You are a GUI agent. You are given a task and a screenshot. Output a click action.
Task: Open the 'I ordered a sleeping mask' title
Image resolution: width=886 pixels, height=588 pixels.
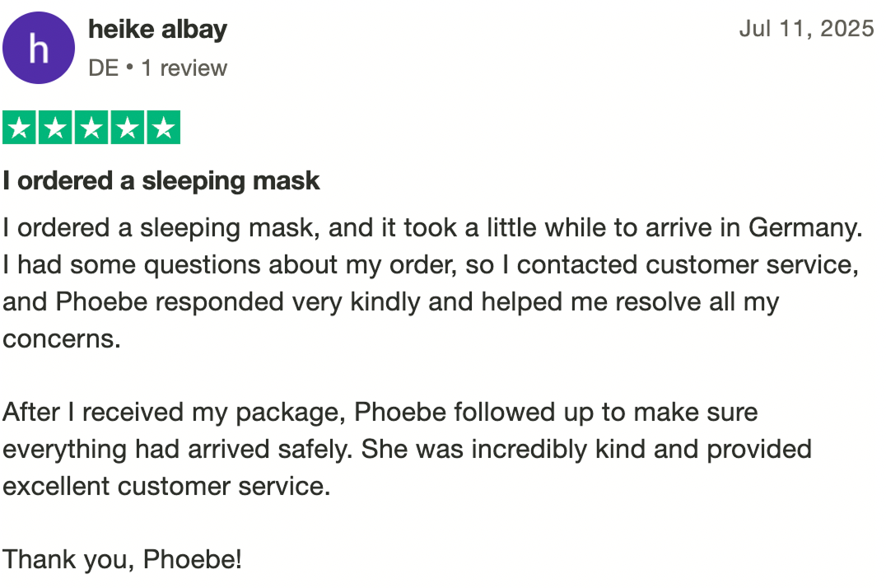pyautogui.click(x=161, y=181)
